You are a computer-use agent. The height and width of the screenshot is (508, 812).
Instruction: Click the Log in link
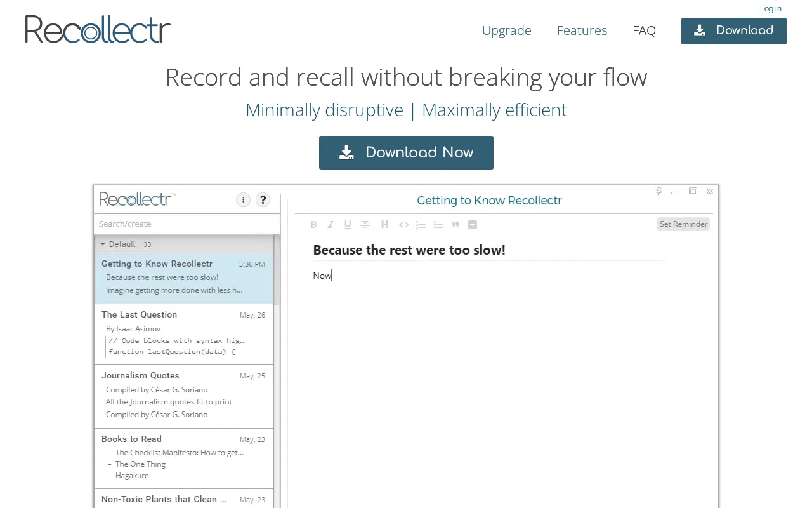coord(770,8)
